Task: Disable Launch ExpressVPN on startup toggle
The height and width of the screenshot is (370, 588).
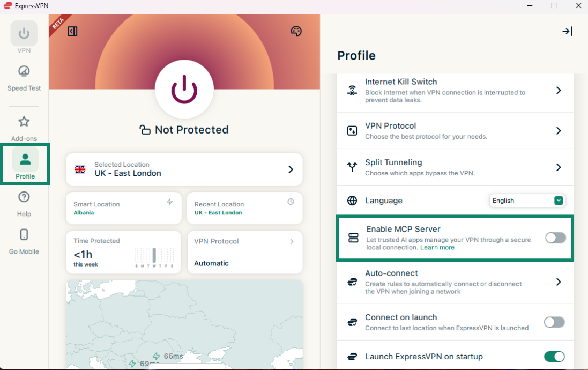Action: click(x=554, y=357)
